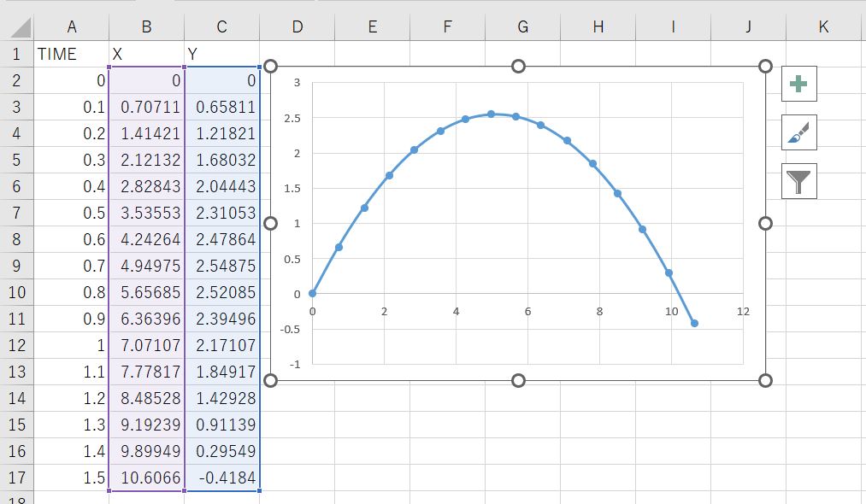Select vertical axis label 2.5

coord(292,119)
